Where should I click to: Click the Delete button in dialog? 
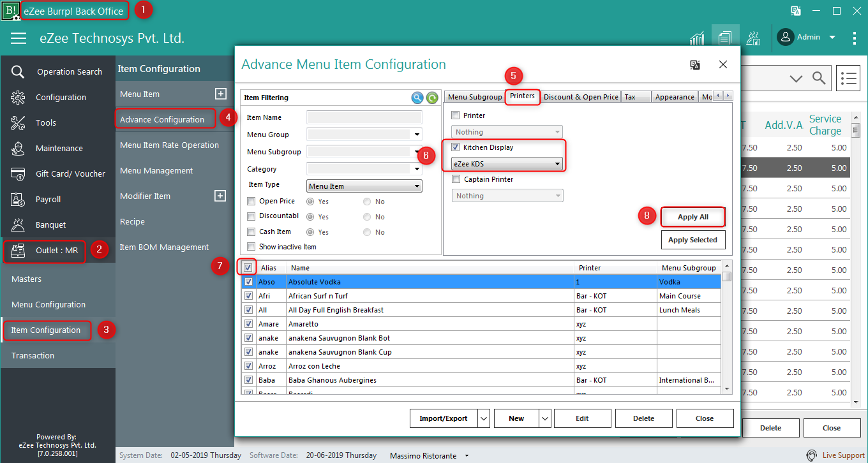(x=643, y=418)
